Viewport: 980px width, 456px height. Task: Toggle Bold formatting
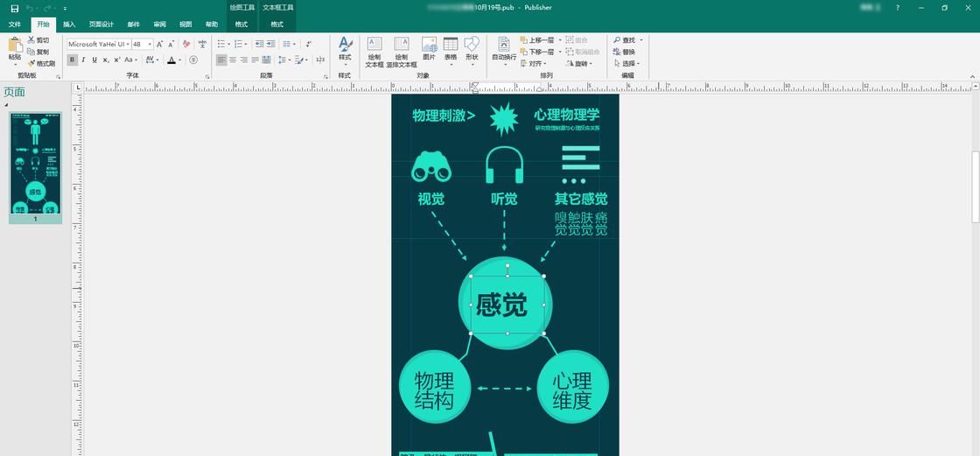73,60
